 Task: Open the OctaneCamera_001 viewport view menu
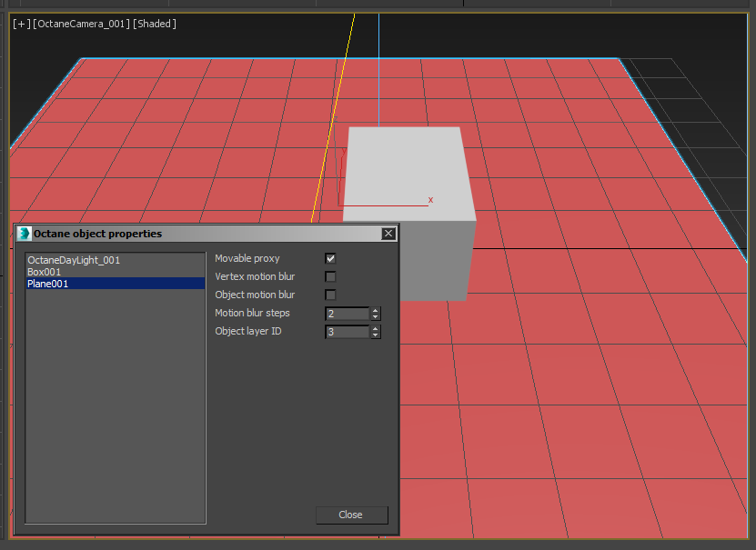(x=82, y=24)
